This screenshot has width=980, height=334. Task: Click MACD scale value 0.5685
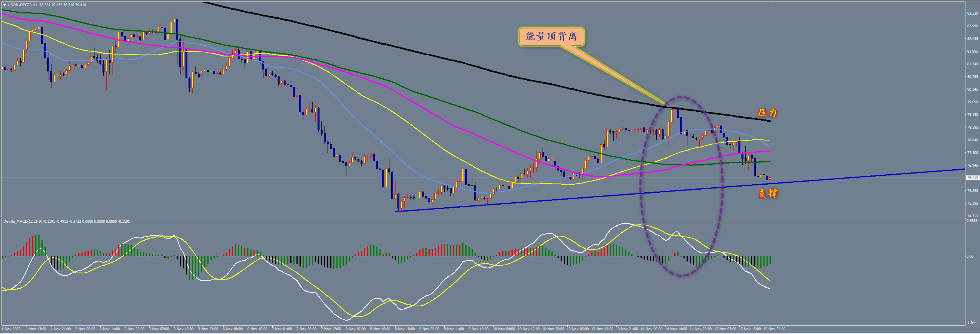coord(972,221)
